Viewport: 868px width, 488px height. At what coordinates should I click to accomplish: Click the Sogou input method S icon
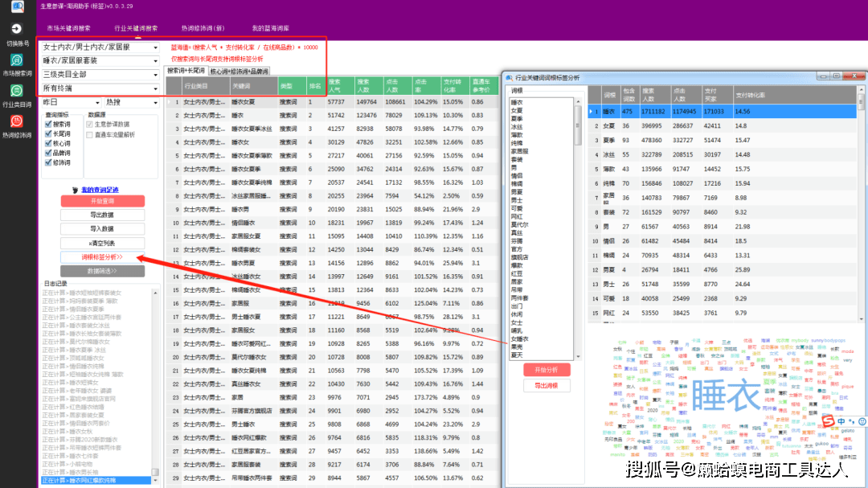click(828, 421)
